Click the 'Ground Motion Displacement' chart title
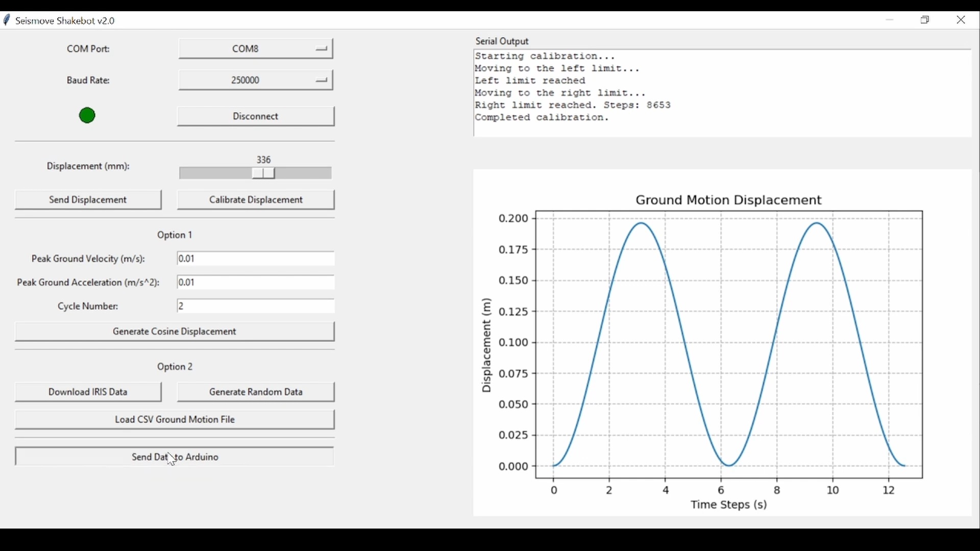980x551 pixels. point(729,201)
